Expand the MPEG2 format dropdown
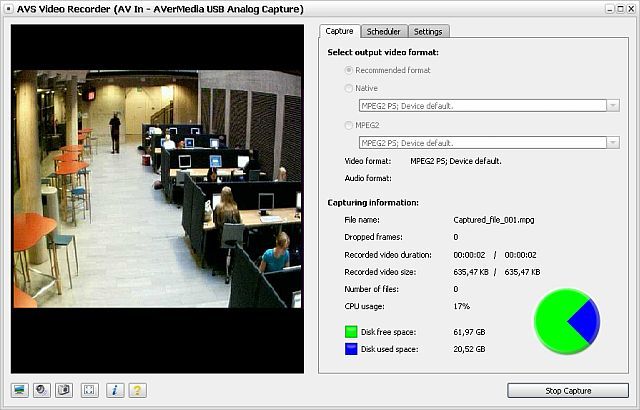This screenshot has width=640, height=410. (x=613, y=143)
